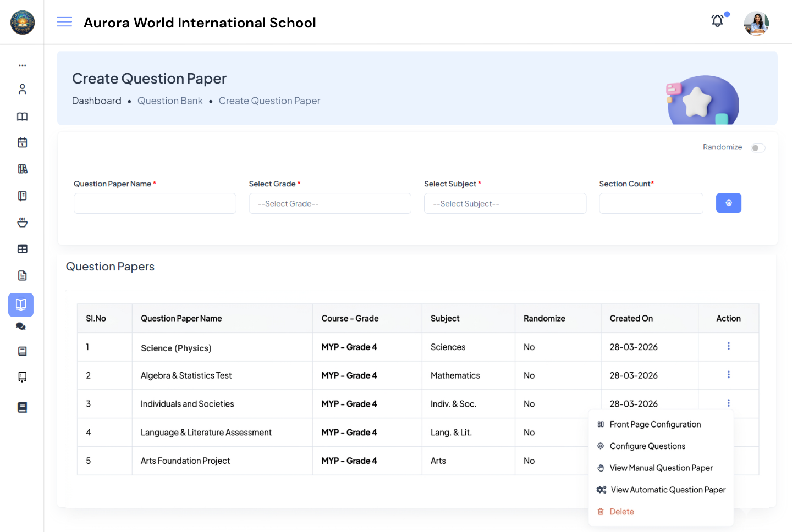Open the Question Bank breadcrumb link
The width and height of the screenshot is (792, 532).
click(170, 101)
